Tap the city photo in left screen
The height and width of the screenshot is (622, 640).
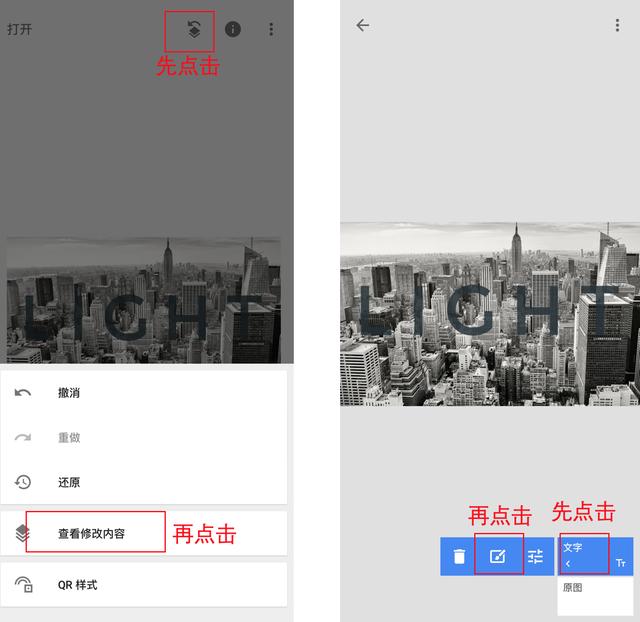[x=144, y=300]
